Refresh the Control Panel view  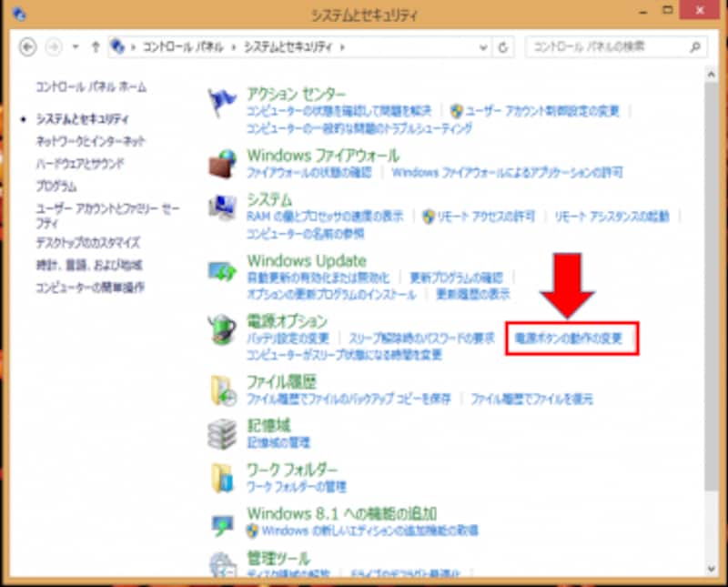(503, 47)
